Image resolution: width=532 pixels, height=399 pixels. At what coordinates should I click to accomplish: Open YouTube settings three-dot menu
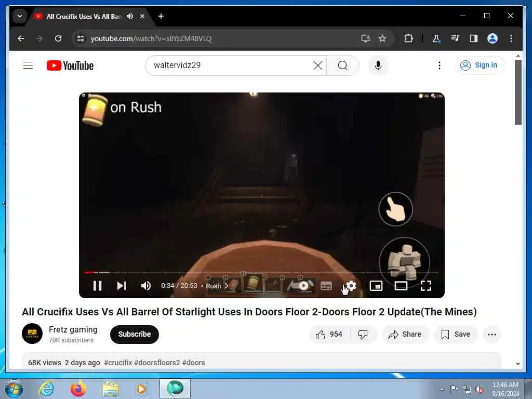tap(440, 65)
